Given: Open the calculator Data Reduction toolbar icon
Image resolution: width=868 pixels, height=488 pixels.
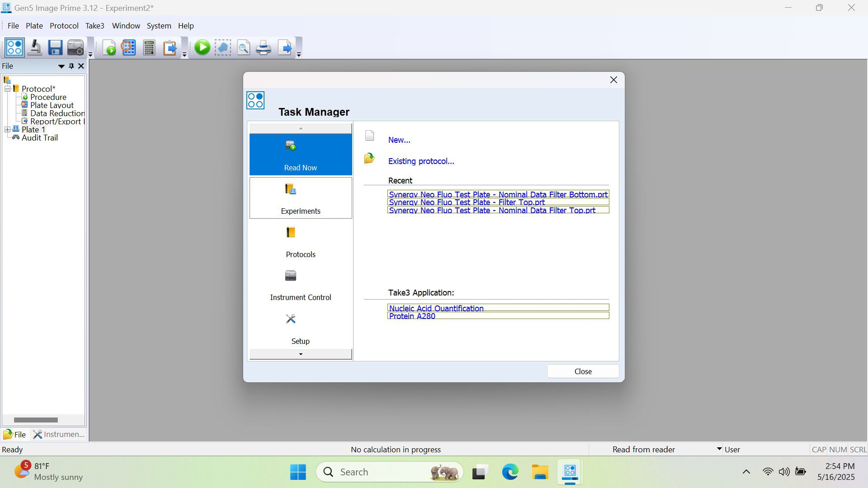Looking at the screenshot, I should (149, 47).
